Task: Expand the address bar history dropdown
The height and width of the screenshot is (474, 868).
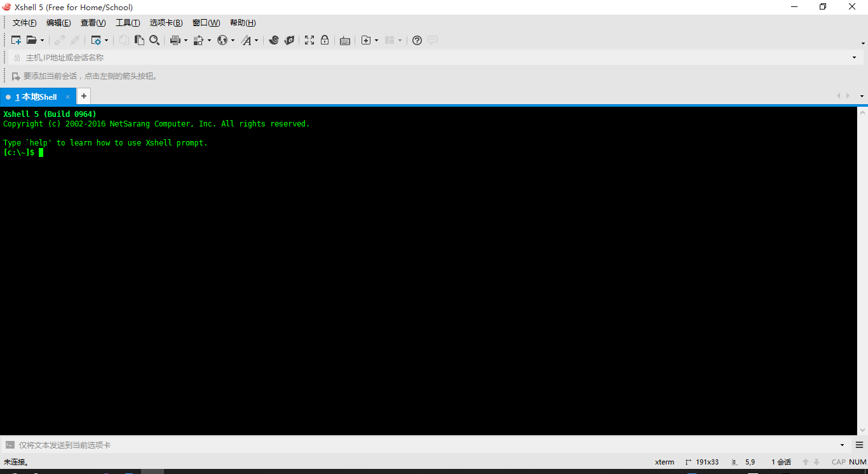Action: tap(854, 58)
